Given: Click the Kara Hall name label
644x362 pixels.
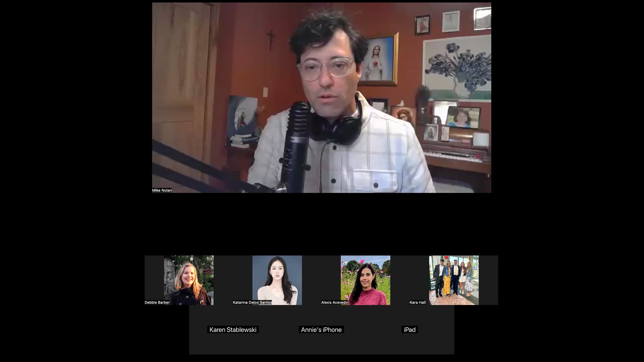Looking at the screenshot, I should click(x=418, y=302).
